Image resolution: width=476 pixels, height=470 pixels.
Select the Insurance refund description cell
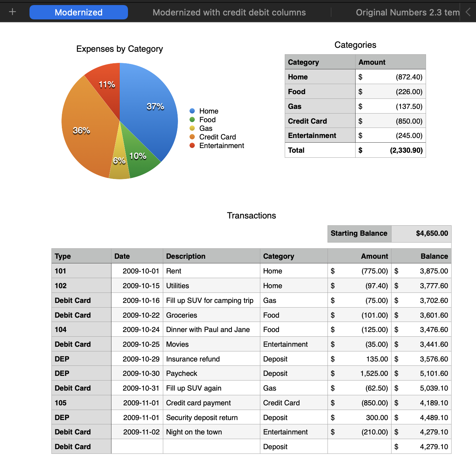[x=211, y=359]
